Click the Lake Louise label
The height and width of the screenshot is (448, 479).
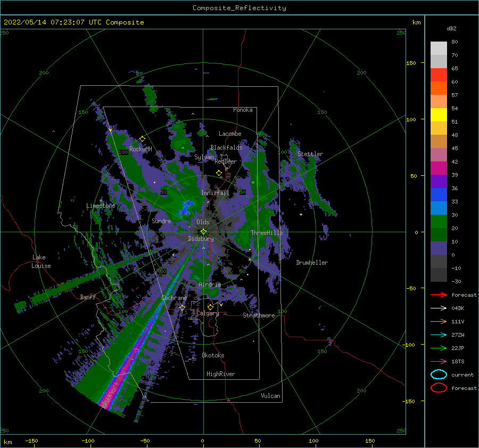(x=41, y=262)
